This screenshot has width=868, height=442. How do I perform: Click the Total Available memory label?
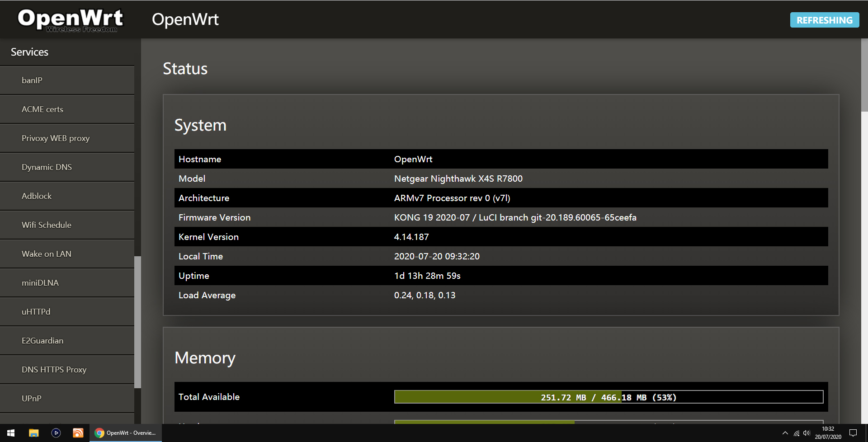pos(209,397)
